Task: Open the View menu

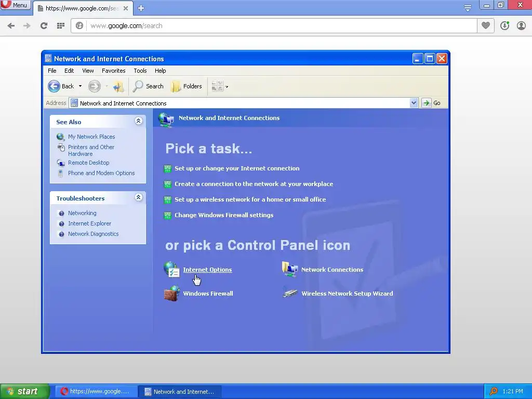Action: tap(88, 71)
